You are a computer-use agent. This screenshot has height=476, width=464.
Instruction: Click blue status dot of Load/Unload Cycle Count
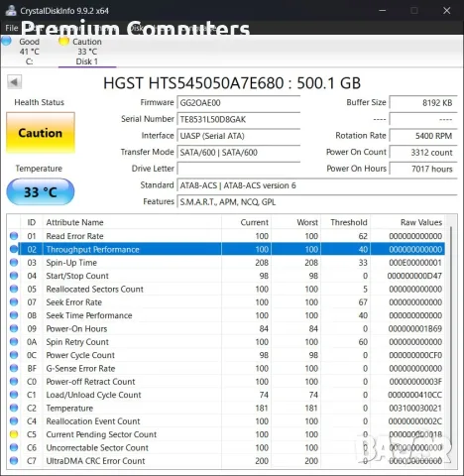[14, 395]
